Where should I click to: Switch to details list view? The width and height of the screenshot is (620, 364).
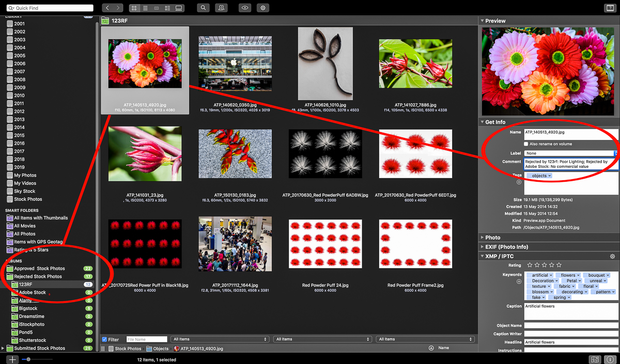(168, 8)
